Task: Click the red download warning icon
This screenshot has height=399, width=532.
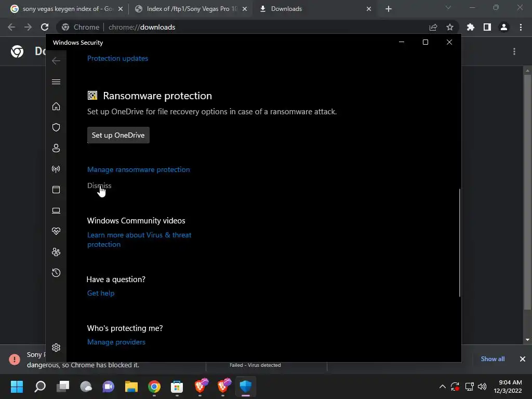Action: click(x=15, y=359)
